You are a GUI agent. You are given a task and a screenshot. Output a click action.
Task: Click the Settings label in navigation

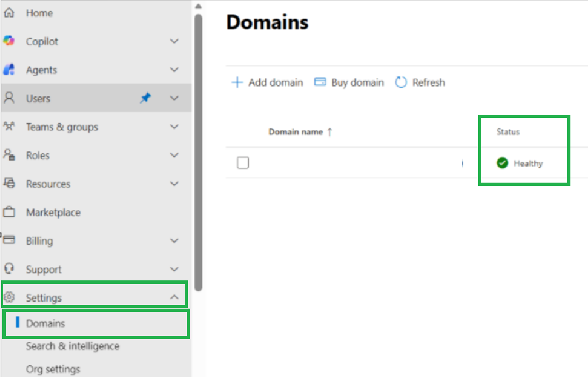(43, 298)
